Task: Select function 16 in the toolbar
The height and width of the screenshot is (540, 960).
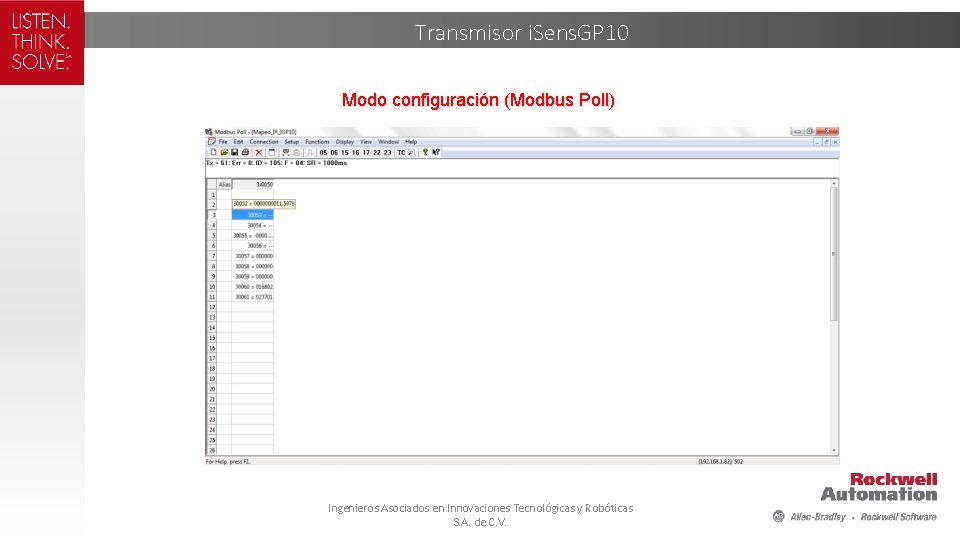Action: tap(356, 152)
